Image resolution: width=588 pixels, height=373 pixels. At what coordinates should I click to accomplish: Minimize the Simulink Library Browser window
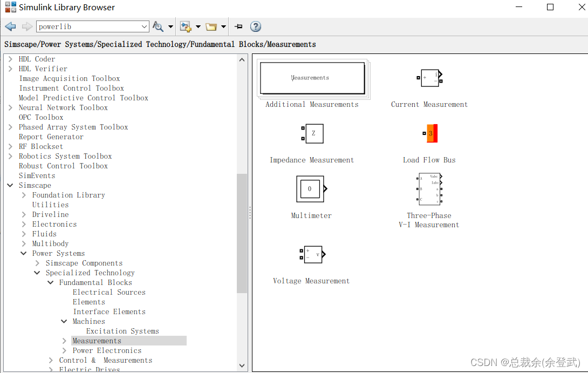pos(519,7)
